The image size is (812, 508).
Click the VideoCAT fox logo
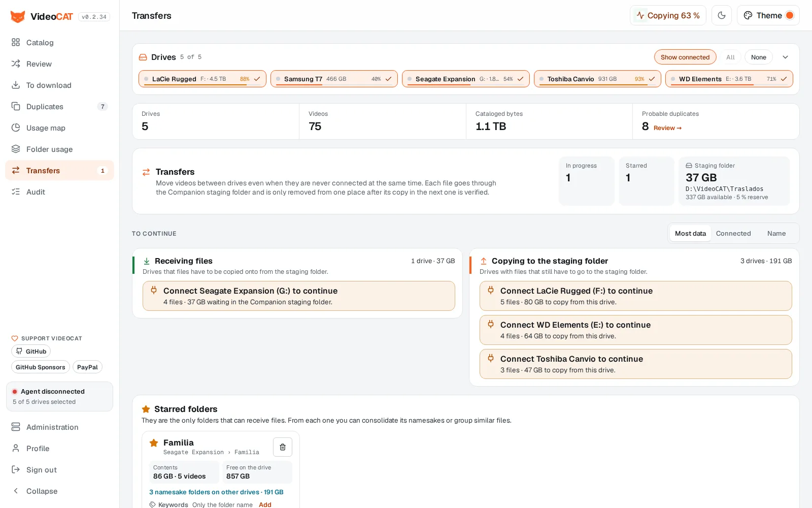coord(18,16)
